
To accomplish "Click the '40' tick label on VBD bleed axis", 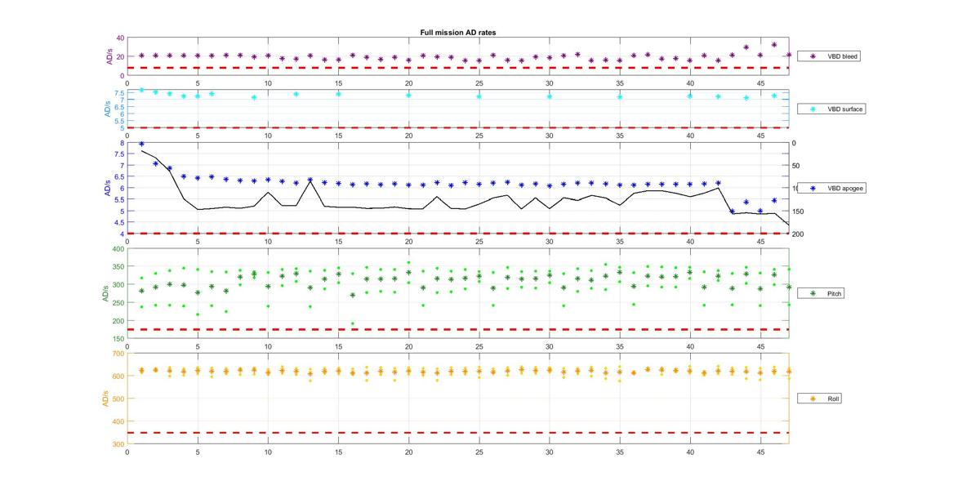I will click(120, 38).
